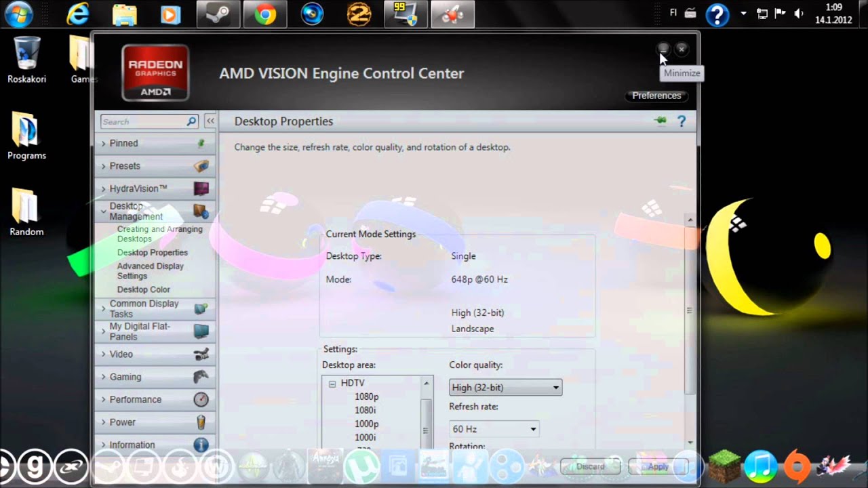Click the Video camera icon
This screenshot has height=488, width=868.
coord(201,354)
